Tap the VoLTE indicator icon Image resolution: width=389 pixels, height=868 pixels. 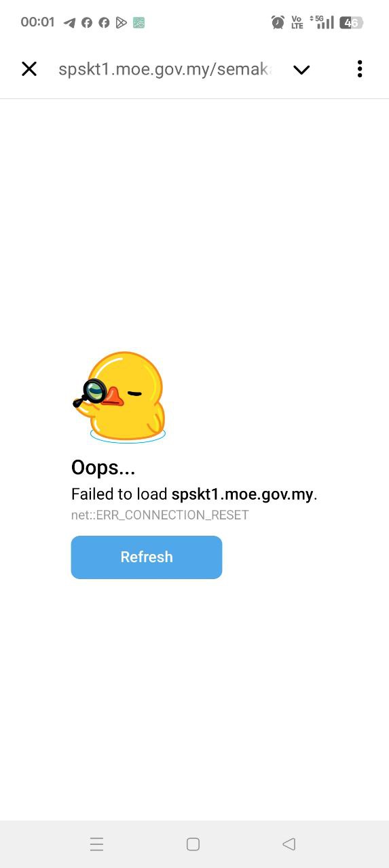pyautogui.click(x=297, y=22)
